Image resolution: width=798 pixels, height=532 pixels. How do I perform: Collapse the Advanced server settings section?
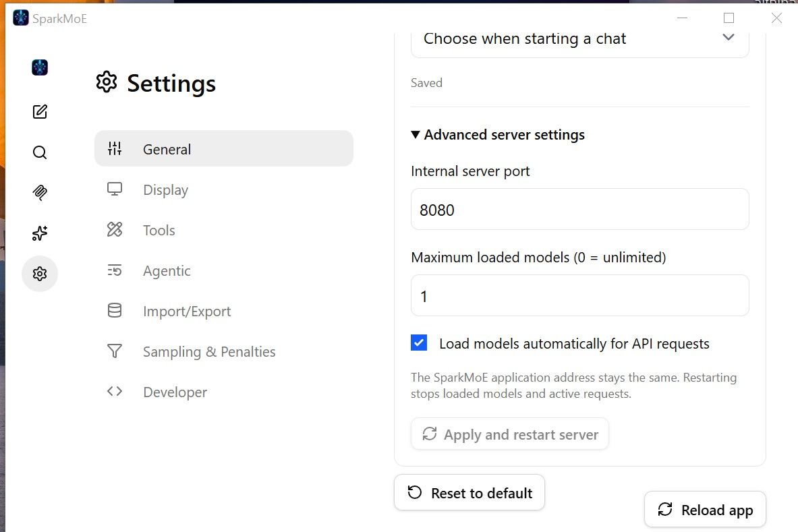(x=498, y=134)
